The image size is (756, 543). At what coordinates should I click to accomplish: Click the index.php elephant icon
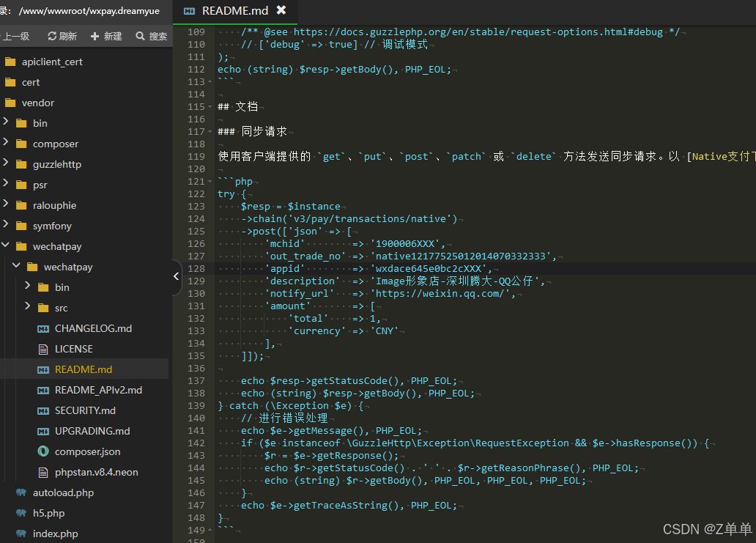[21, 533]
